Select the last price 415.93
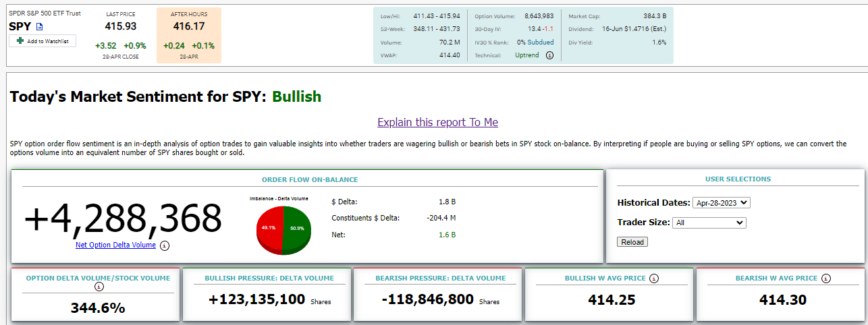Viewport: 868px width, 325px height. click(120, 26)
